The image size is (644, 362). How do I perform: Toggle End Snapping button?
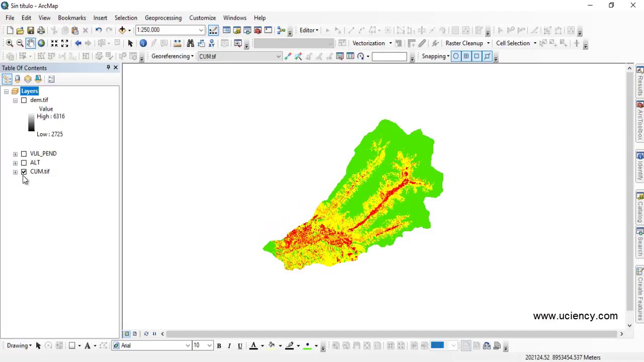click(x=466, y=56)
